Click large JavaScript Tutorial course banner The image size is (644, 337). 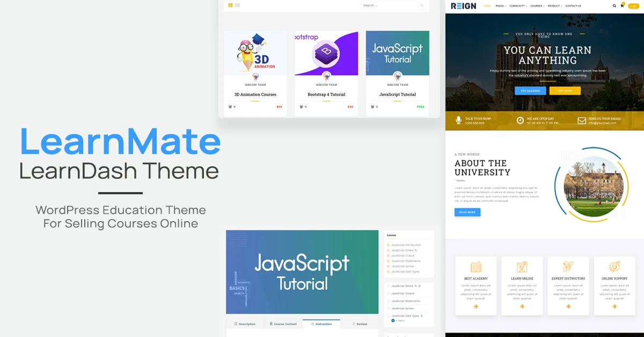point(302,272)
